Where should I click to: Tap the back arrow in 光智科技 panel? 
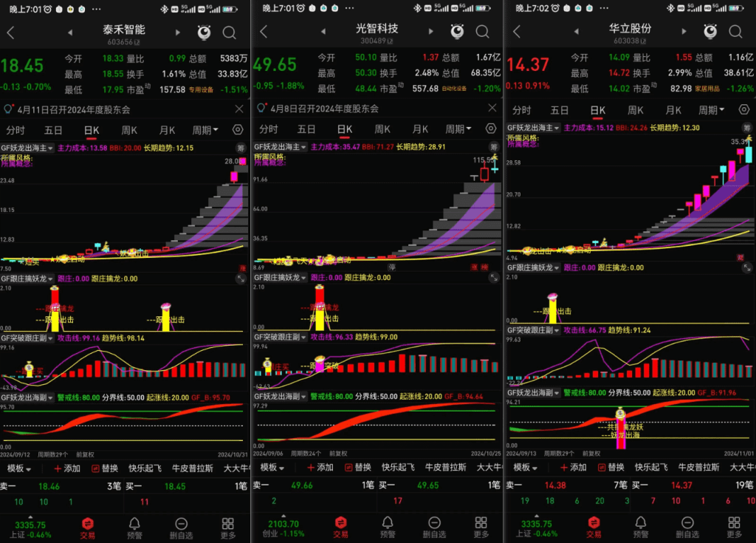(264, 33)
